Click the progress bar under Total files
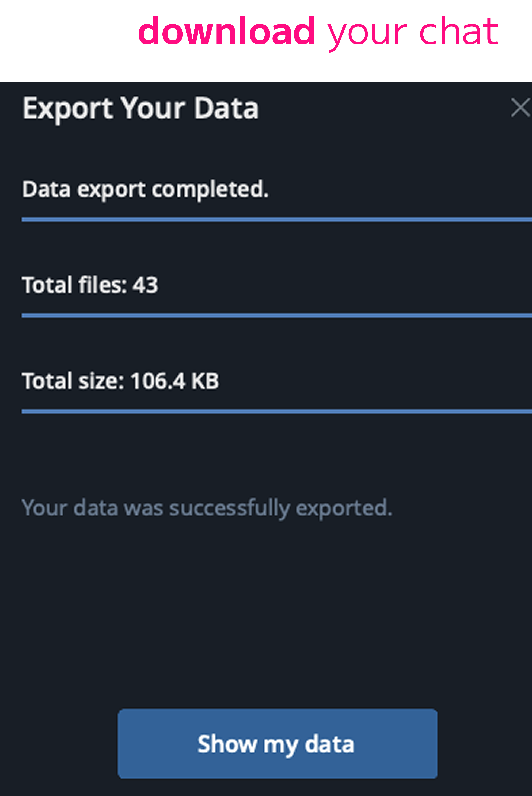The image size is (532, 796). (x=277, y=316)
